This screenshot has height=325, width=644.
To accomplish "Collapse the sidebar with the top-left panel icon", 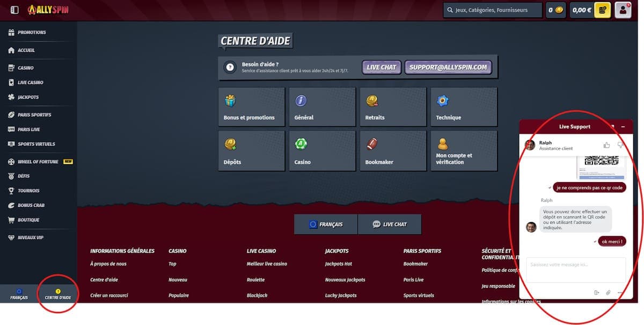I will pyautogui.click(x=14, y=10).
